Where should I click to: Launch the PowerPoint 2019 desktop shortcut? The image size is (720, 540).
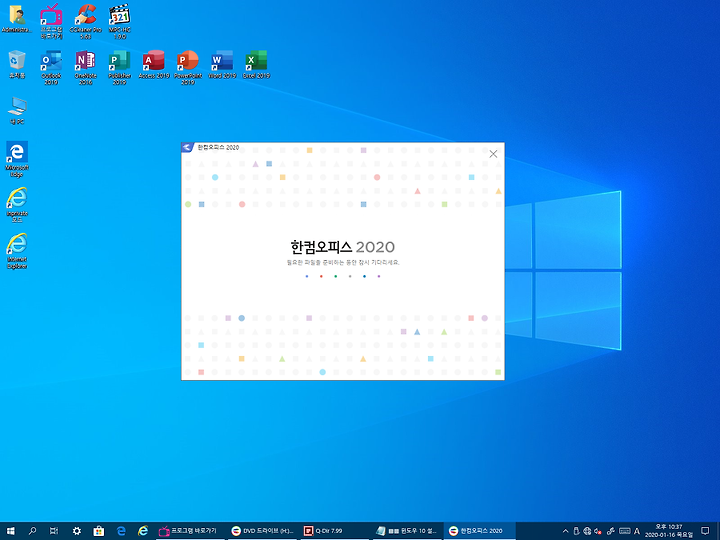click(x=188, y=67)
